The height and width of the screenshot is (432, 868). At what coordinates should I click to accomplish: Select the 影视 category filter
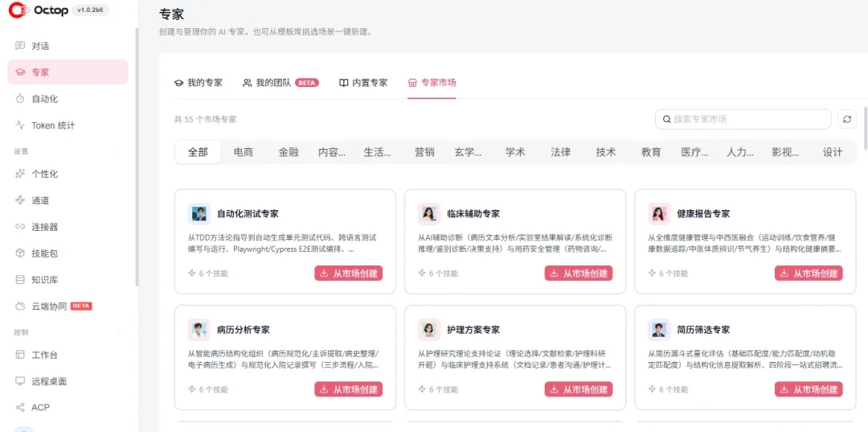[x=786, y=152]
